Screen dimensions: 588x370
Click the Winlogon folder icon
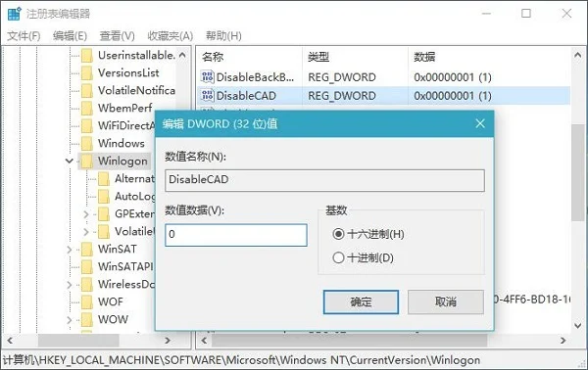click(87, 162)
